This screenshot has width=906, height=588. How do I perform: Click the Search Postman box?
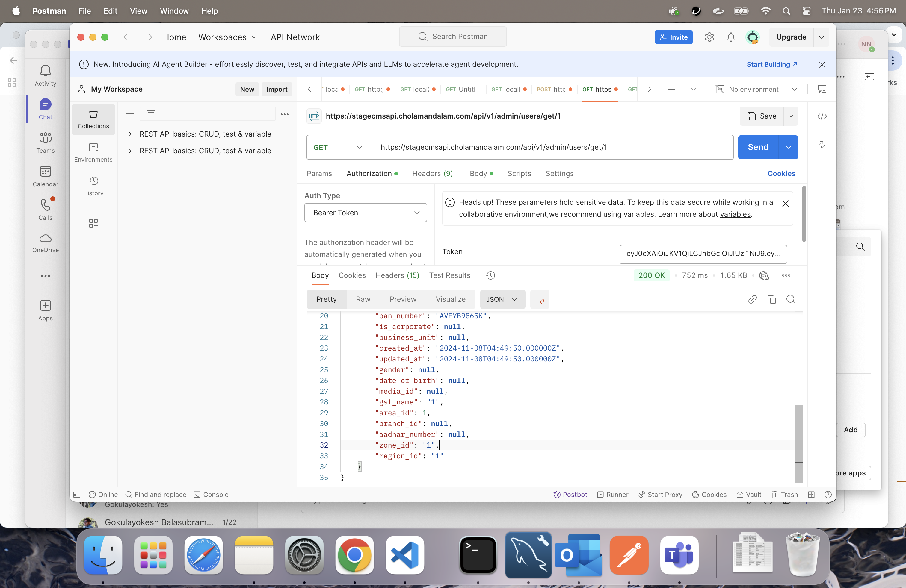click(453, 37)
